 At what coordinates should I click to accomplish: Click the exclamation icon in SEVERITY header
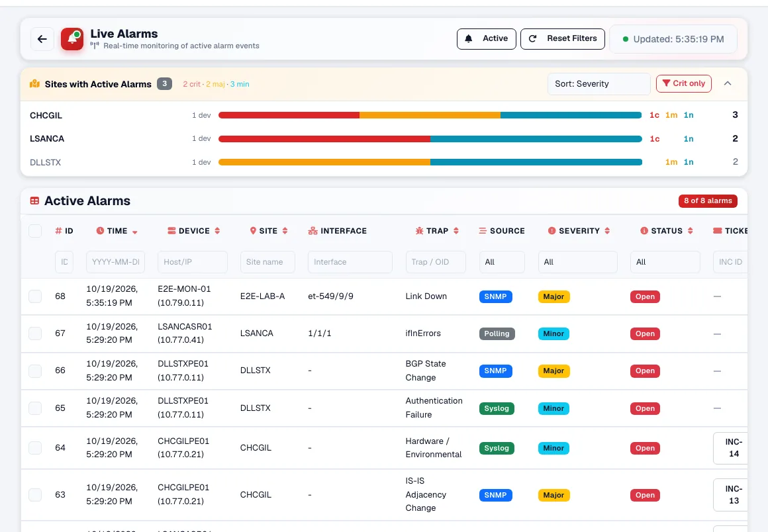tap(552, 230)
